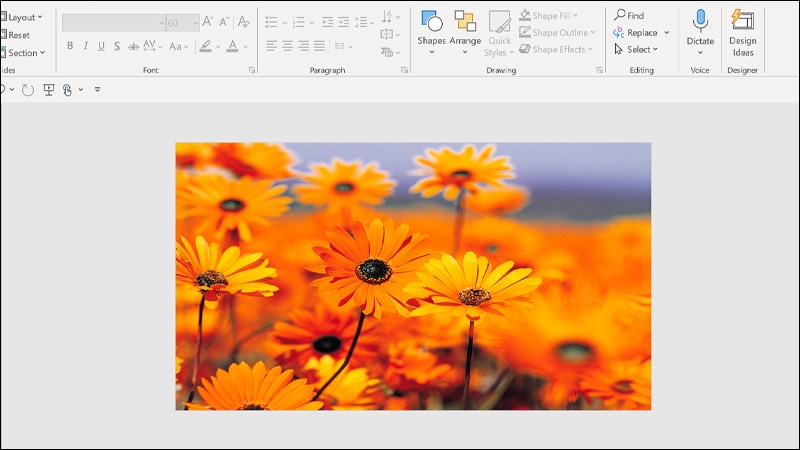Click Find in Editing group
Screen dimensions: 800x450
[629, 15]
